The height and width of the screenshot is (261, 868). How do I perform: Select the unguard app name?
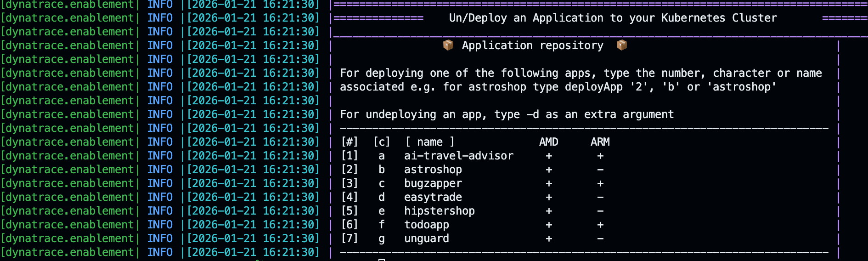[x=426, y=238]
